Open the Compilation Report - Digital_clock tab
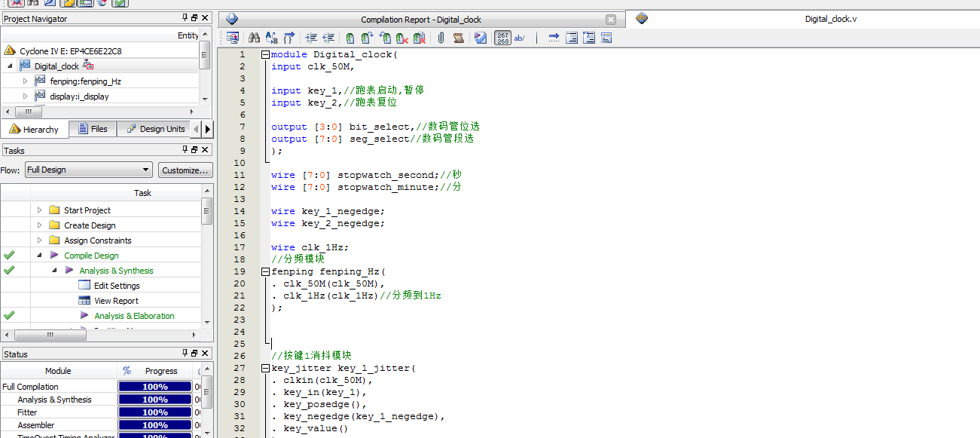 420,20
